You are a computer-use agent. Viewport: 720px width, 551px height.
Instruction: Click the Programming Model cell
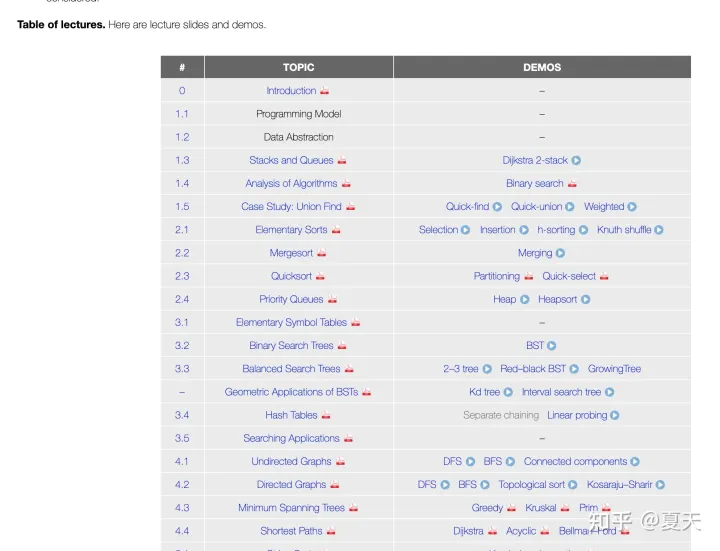point(298,114)
